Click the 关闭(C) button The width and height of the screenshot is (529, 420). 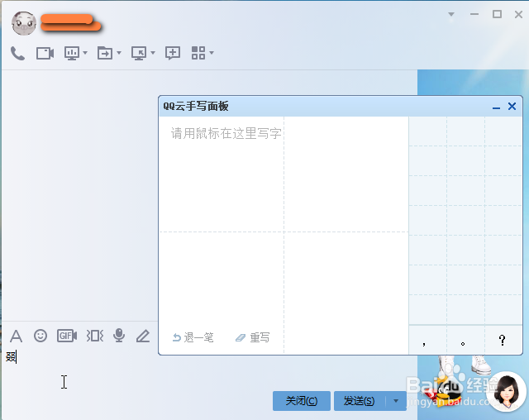pyautogui.click(x=301, y=401)
